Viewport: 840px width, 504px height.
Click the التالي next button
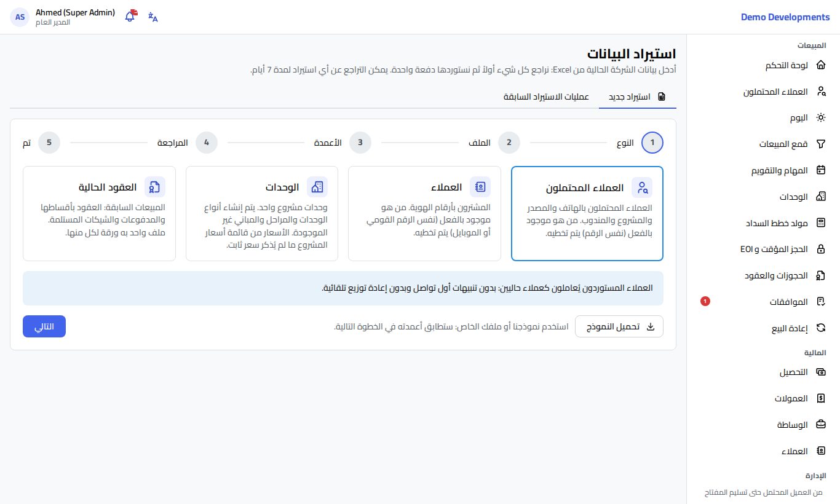click(44, 326)
